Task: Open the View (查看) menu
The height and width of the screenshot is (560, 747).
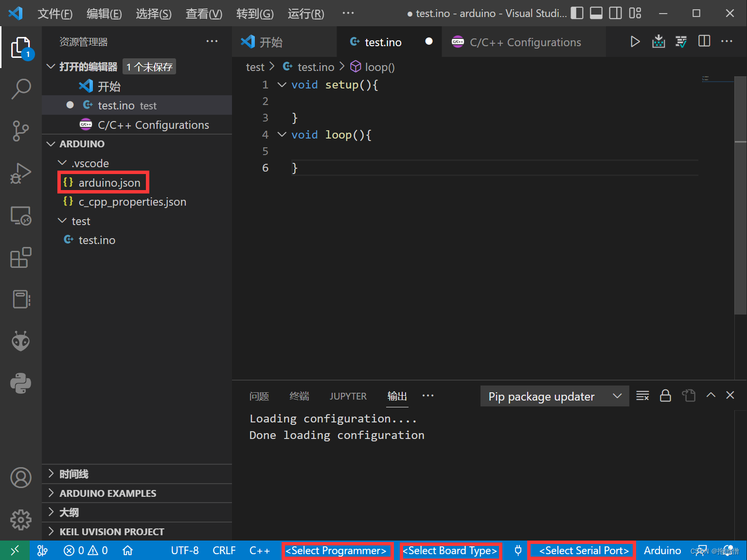Action: click(204, 14)
